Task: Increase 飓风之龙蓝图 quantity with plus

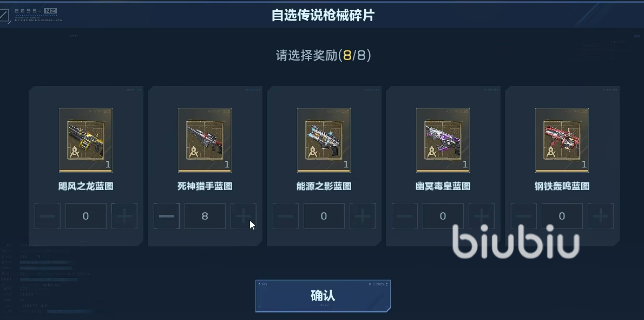Action: [x=124, y=216]
